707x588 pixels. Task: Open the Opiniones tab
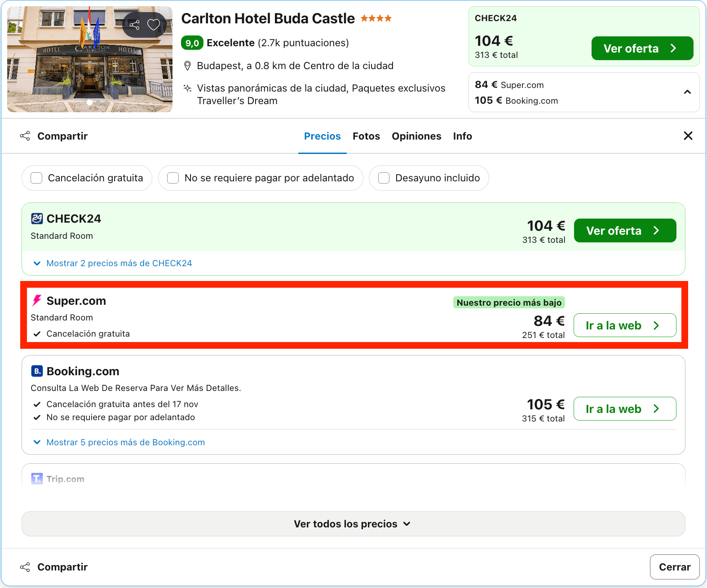pos(416,136)
